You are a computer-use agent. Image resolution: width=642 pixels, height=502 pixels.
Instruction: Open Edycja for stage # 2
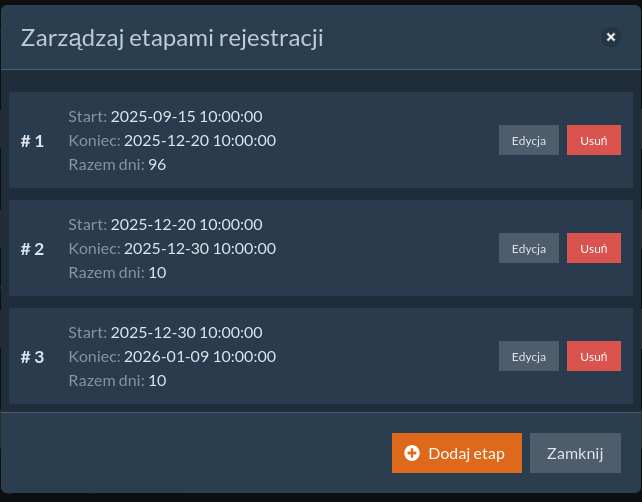tap(528, 248)
